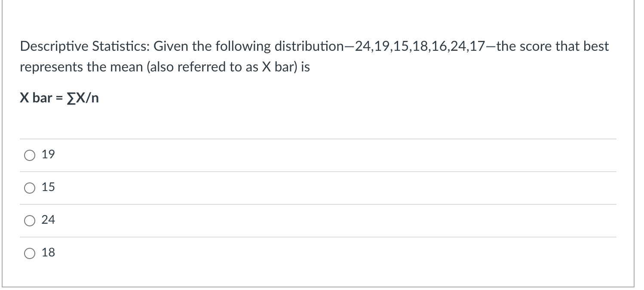Click the sigma symbol in the formula
644x290 pixels.
coord(69,98)
